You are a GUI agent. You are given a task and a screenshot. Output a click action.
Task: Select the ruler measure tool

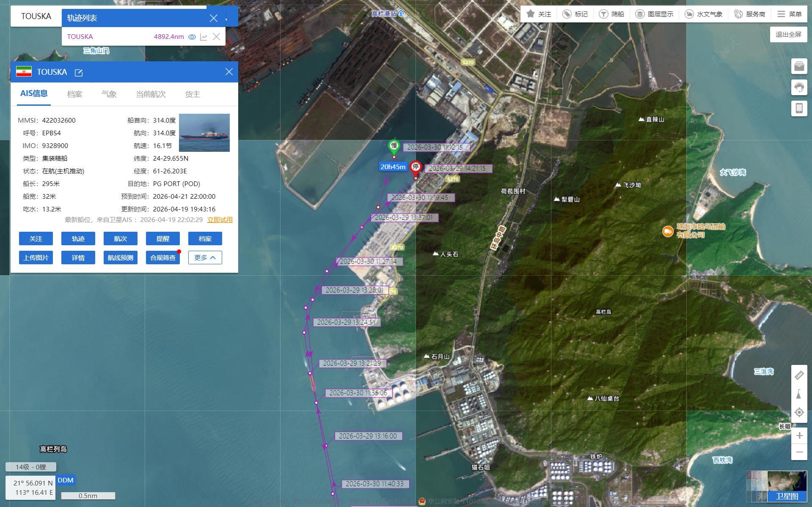pyautogui.click(x=799, y=375)
